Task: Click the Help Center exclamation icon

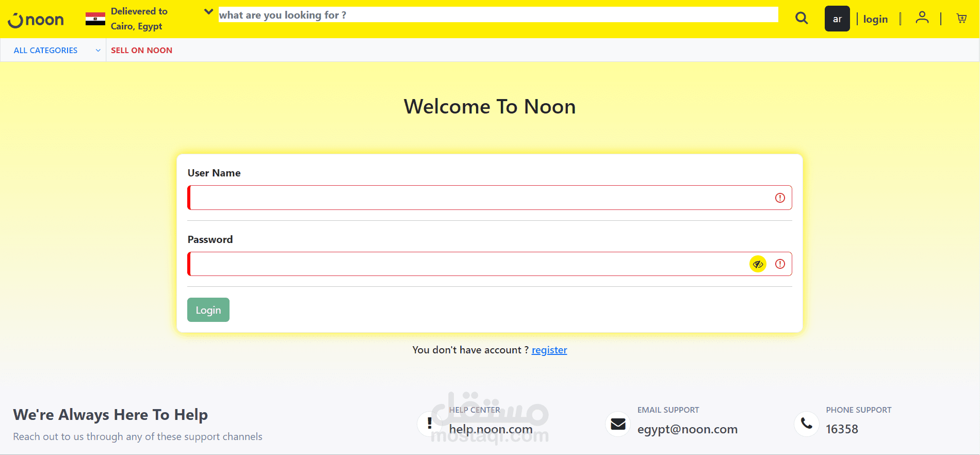Action: tap(430, 424)
